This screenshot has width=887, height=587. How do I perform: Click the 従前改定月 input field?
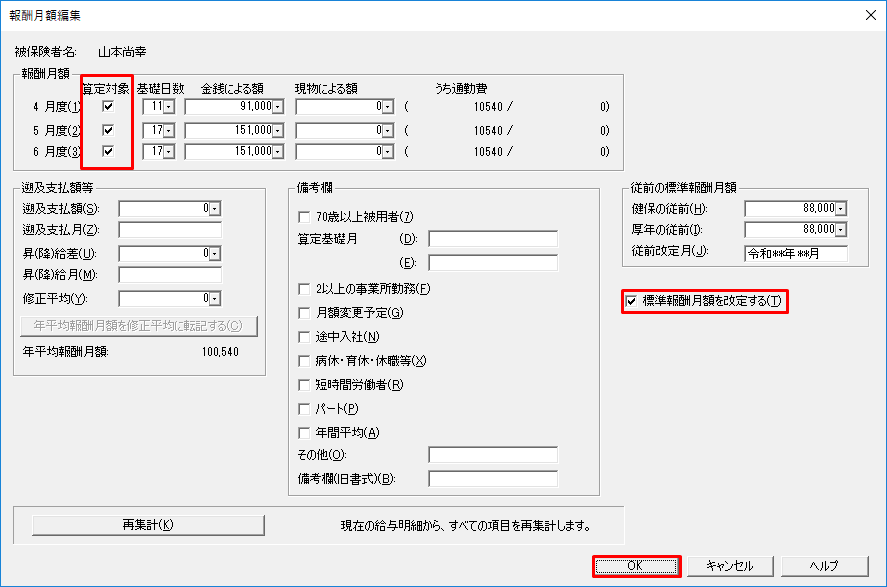tap(795, 253)
